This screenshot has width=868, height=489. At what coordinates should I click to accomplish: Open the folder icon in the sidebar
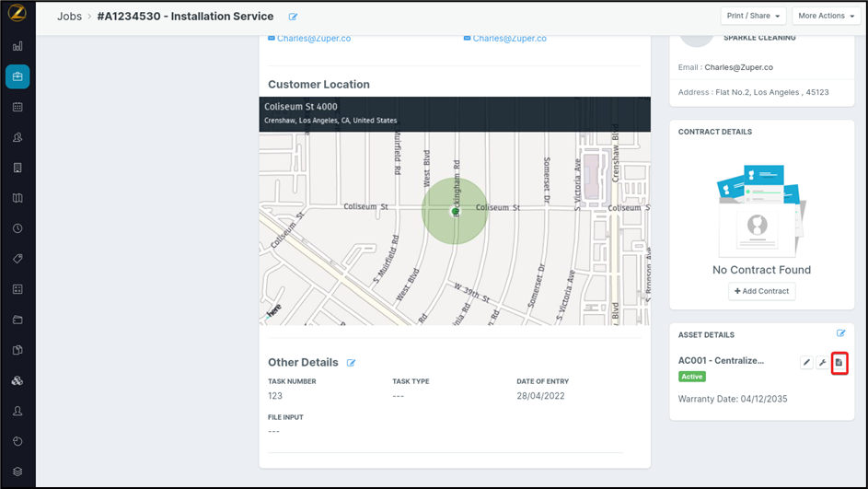(17, 320)
